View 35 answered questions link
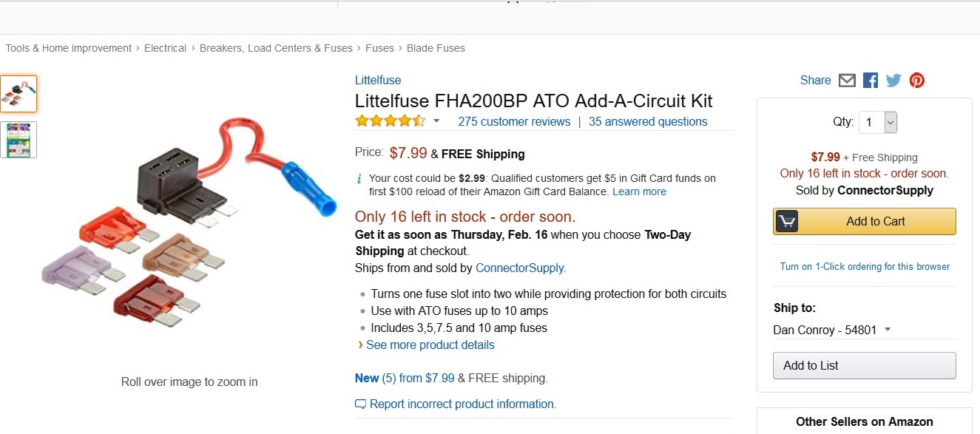980x434 pixels. pos(648,121)
